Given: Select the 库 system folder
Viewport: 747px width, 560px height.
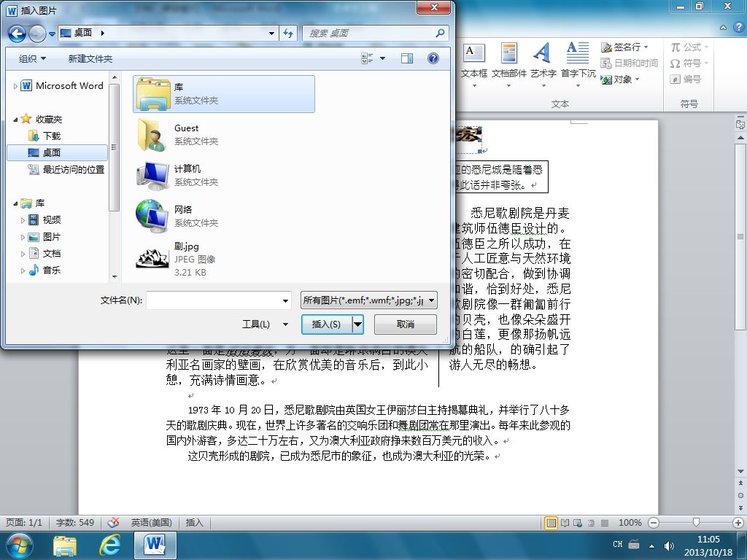Looking at the screenshot, I should [x=223, y=94].
